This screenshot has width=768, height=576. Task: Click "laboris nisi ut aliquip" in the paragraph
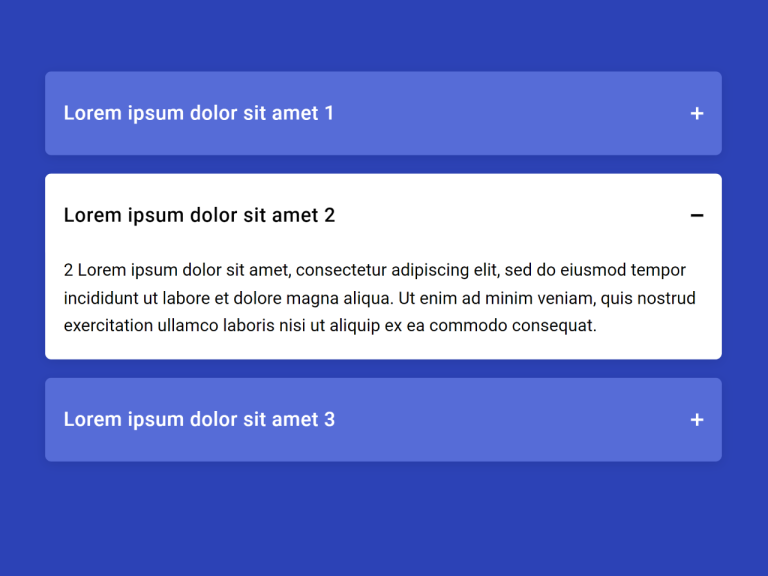[x=299, y=326]
